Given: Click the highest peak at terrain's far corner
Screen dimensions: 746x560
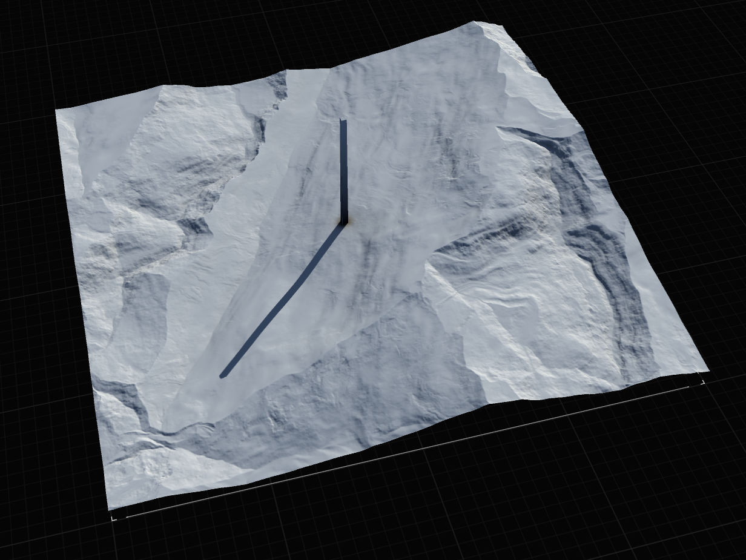Looking at the screenshot, I should pyautogui.click(x=478, y=25).
